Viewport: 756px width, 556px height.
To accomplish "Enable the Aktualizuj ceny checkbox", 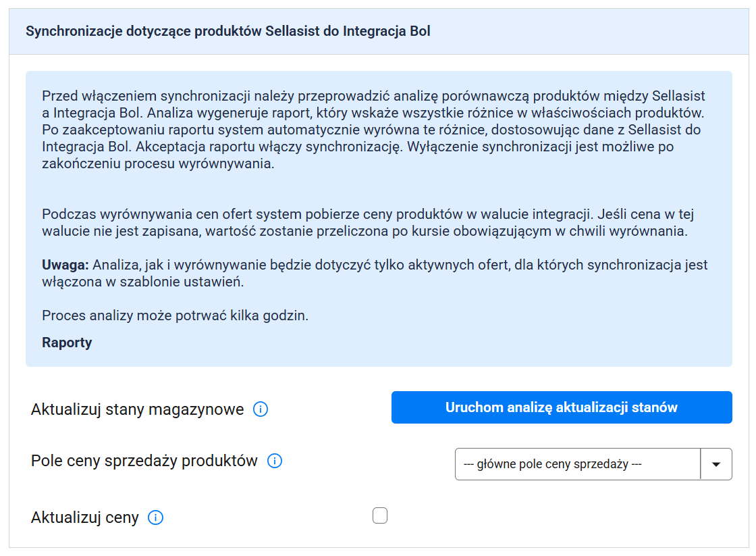I will (380, 516).
